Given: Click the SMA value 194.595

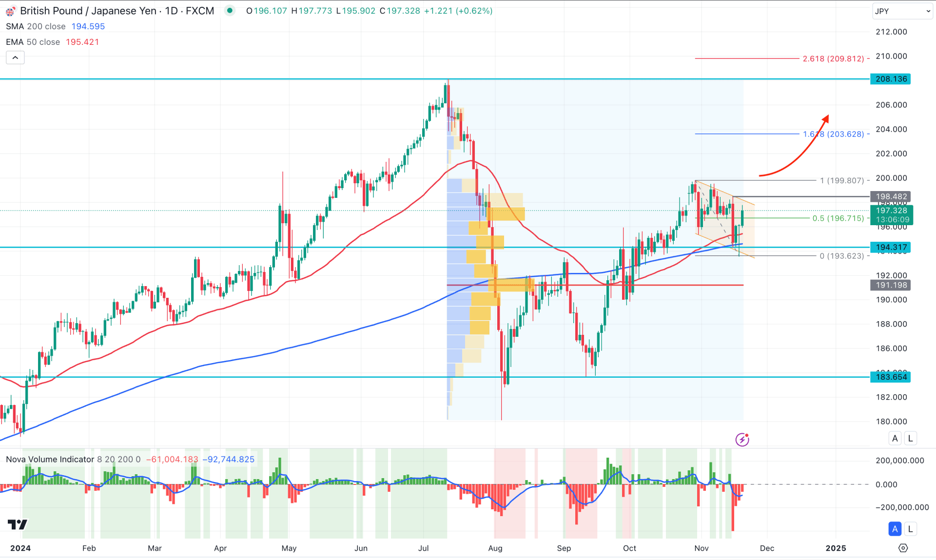Looking at the screenshot, I should click(x=88, y=26).
